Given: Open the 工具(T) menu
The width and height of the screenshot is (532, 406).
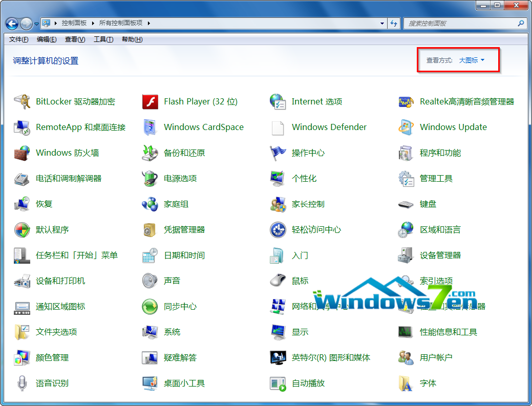Looking at the screenshot, I should (x=103, y=39).
